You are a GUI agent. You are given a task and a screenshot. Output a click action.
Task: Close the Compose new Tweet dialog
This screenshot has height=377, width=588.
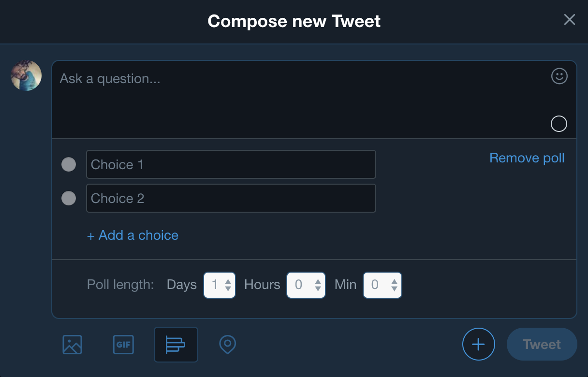pyautogui.click(x=569, y=20)
